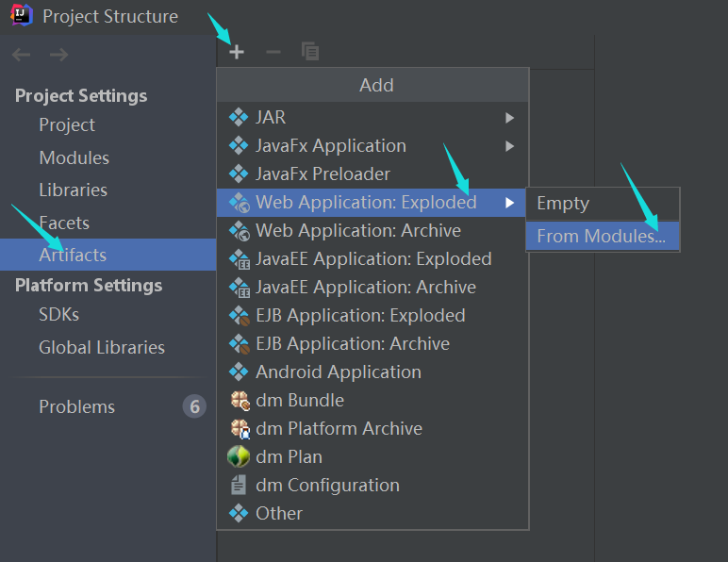Choose Other artifact type entry
Viewport: 728px width, 562px height.
point(372,514)
